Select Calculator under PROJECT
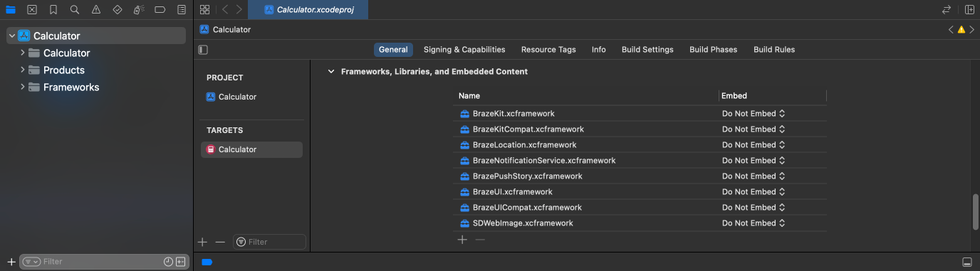 pyautogui.click(x=251, y=97)
